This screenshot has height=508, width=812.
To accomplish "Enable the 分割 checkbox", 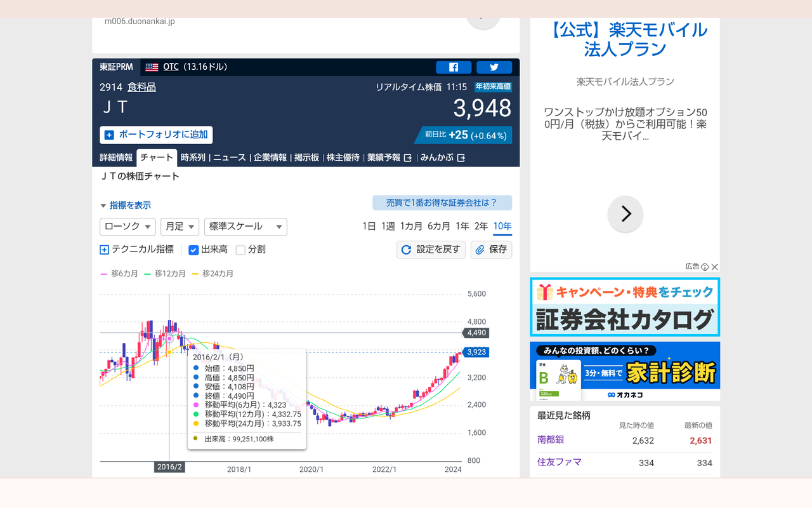I will click(240, 250).
